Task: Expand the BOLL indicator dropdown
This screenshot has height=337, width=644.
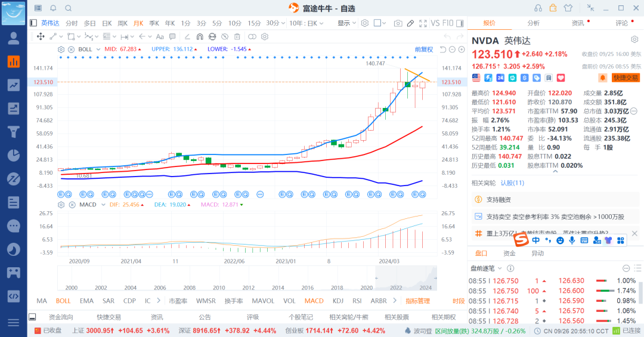Action: click(98, 50)
